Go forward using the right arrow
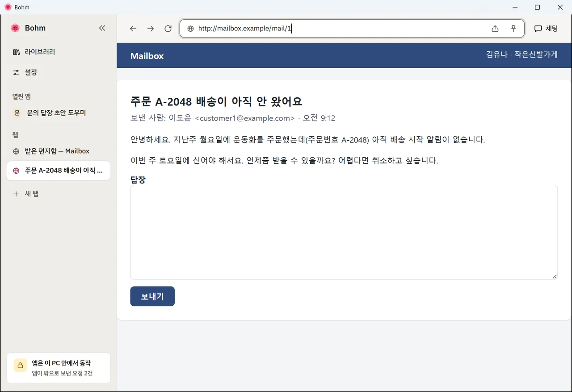The image size is (572, 392). [x=151, y=29]
